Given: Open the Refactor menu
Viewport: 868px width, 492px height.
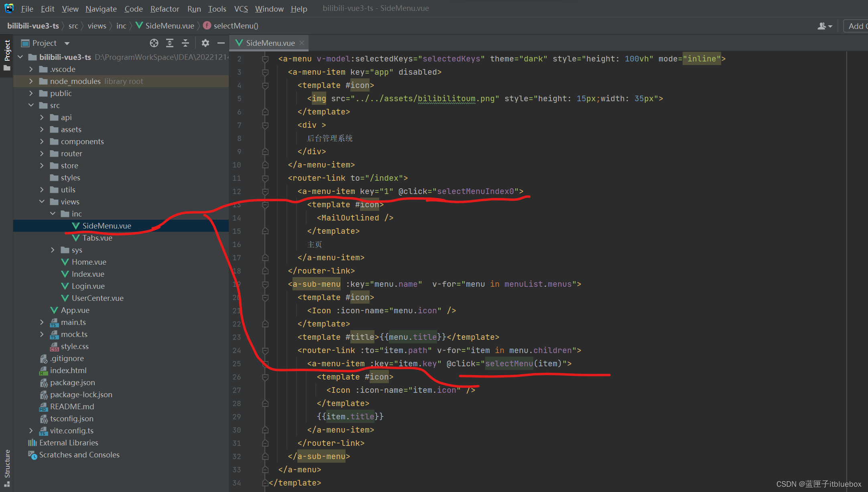Looking at the screenshot, I should point(165,8).
